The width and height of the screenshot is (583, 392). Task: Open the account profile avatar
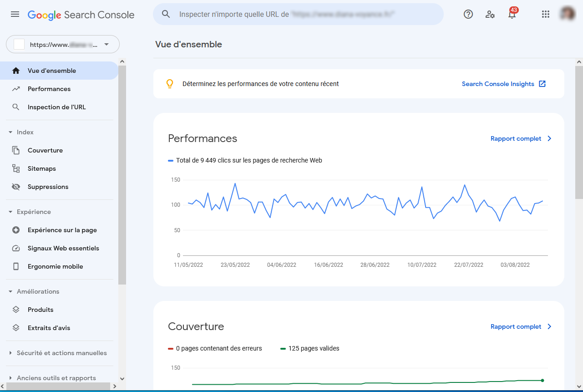[568, 14]
